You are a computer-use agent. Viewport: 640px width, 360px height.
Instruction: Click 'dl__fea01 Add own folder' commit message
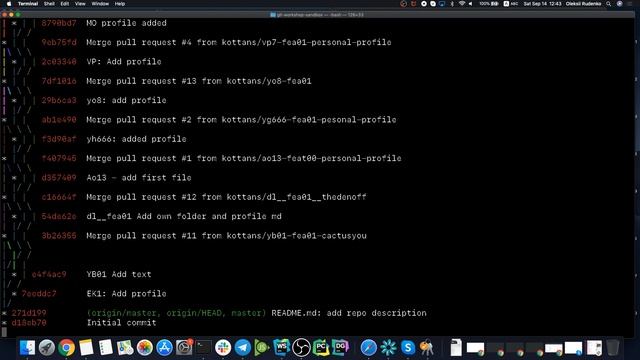(x=184, y=216)
